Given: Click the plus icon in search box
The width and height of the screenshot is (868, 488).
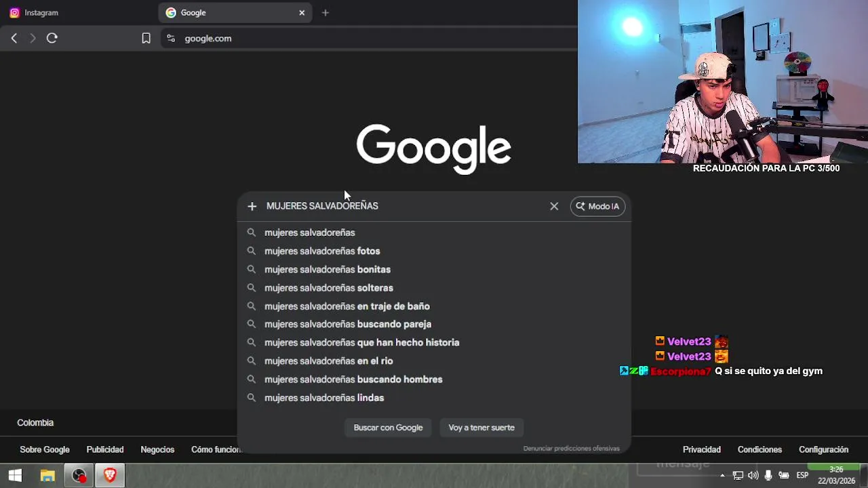Looking at the screenshot, I should (252, 206).
